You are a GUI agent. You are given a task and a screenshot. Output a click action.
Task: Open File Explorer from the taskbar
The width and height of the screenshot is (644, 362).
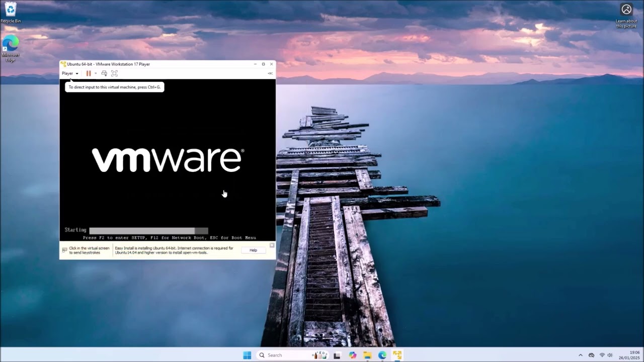(368, 355)
